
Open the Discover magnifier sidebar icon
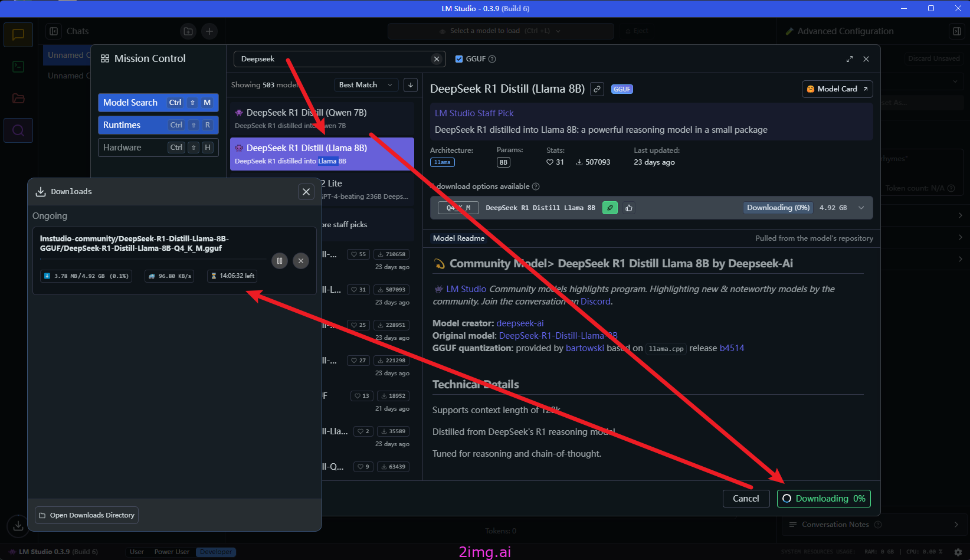pyautogui.click(x=18, y=130)
